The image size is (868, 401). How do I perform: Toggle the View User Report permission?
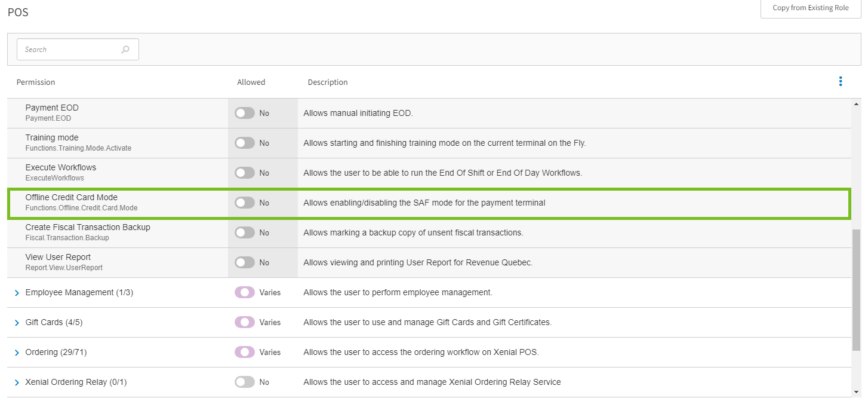(x=244, y=262)
